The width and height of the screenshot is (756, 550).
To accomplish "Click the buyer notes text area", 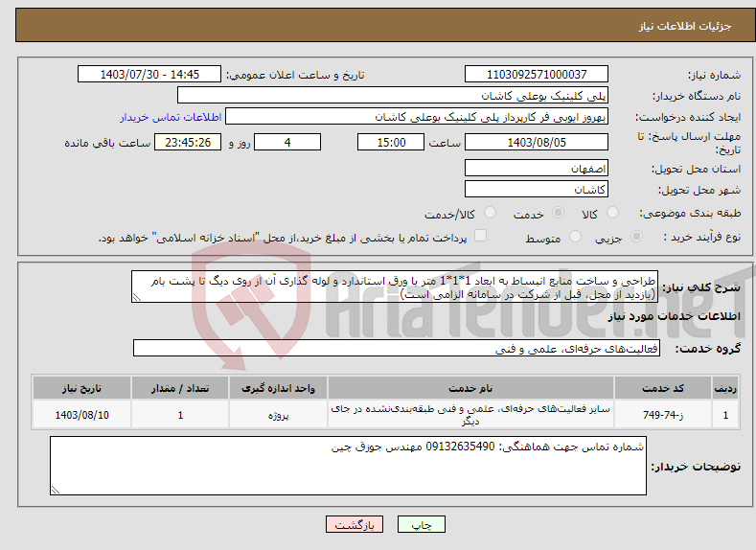I will coord(348,466).
